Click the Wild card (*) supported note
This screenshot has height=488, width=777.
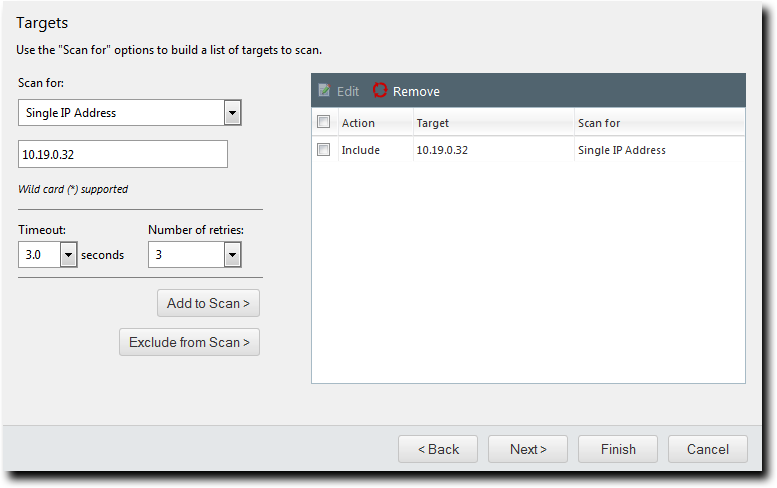[73, 189]
